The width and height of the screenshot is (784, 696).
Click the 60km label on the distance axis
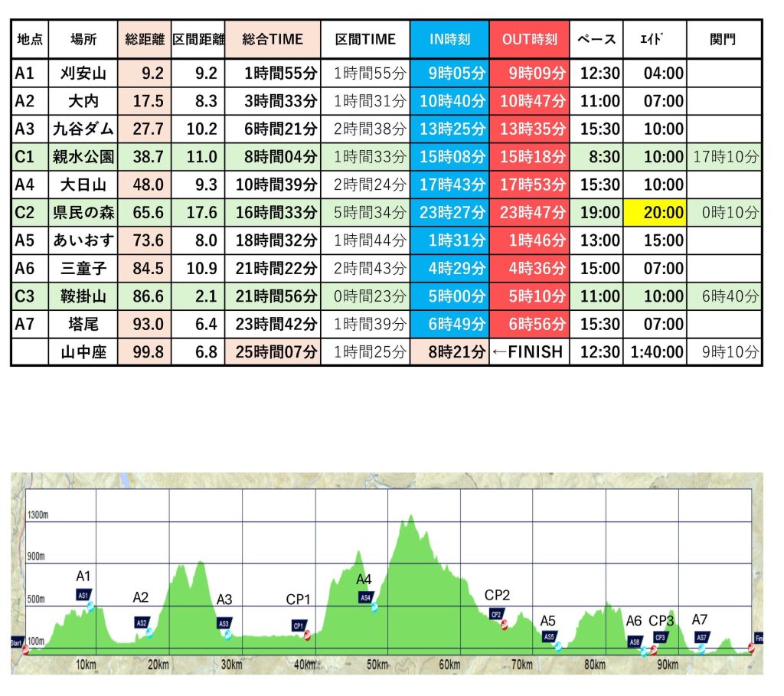[450, 665]
